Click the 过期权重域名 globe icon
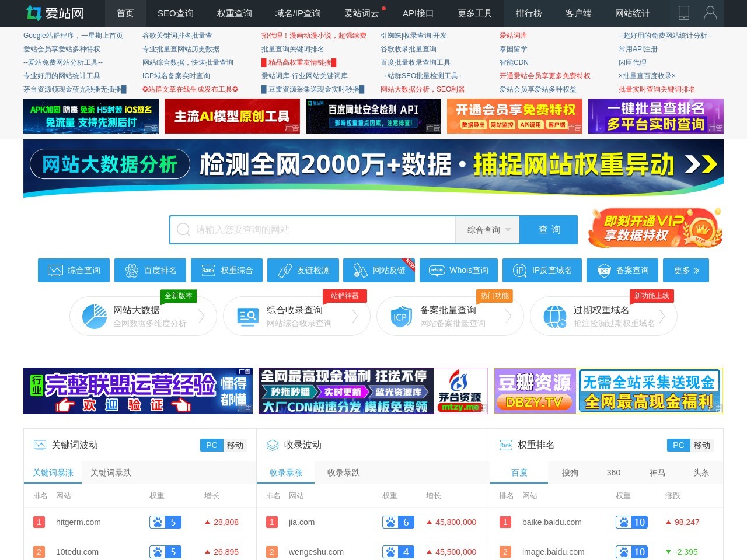This screenshot has height=560, width=747. click(x=554, y=316)
